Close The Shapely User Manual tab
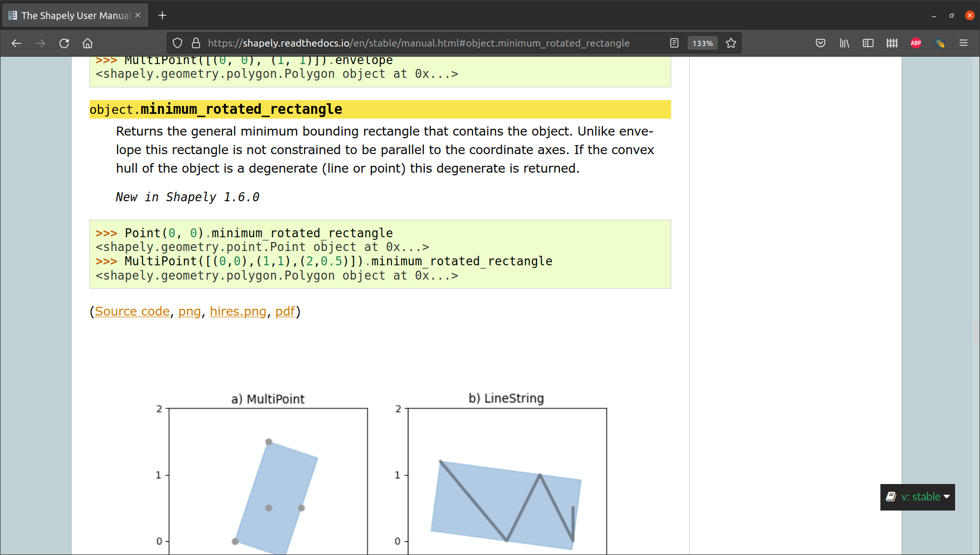This screenshot has height=555, width=980. click(x=138, y=15)
